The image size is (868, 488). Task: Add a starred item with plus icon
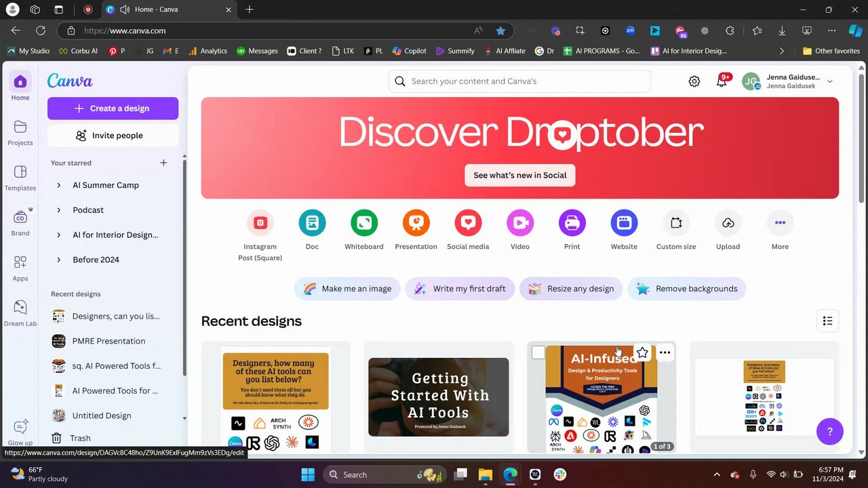pos(163,163)
